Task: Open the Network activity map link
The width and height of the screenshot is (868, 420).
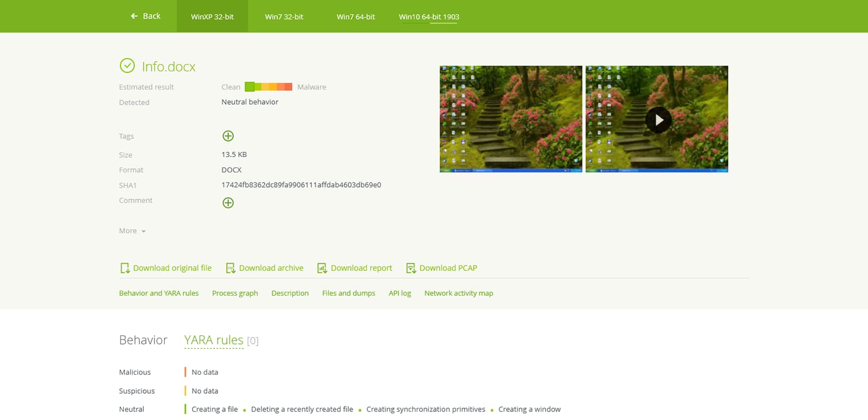Action: (x=459, y=293)
